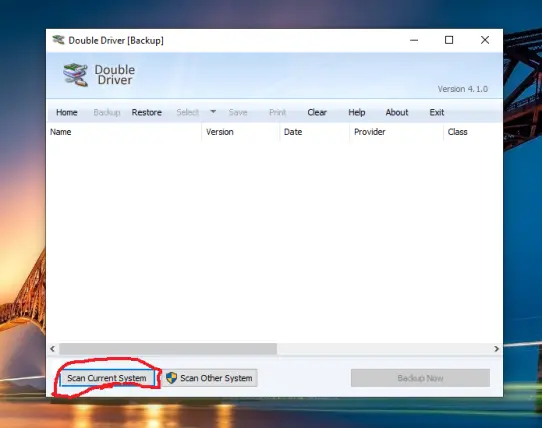Viewport: 542px width, 428px height.
Task: Open the About toolbar item
Action: (397, 112)
